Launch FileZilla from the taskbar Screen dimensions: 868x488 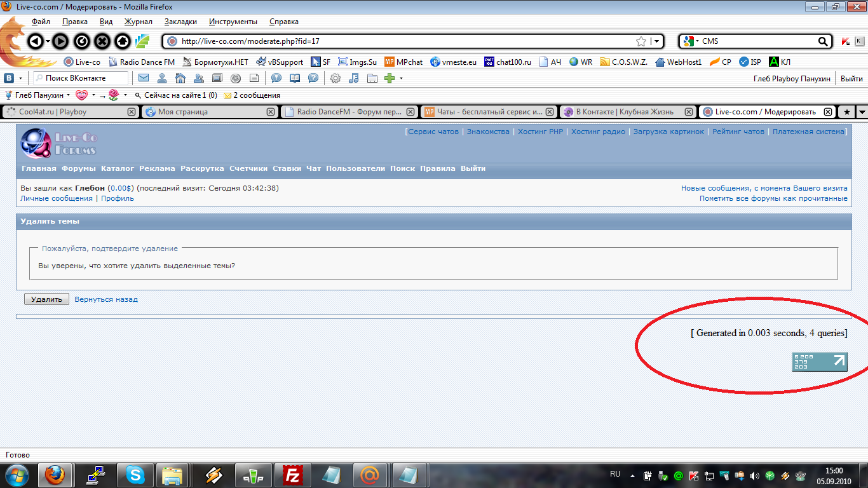(x=293, y=475)
